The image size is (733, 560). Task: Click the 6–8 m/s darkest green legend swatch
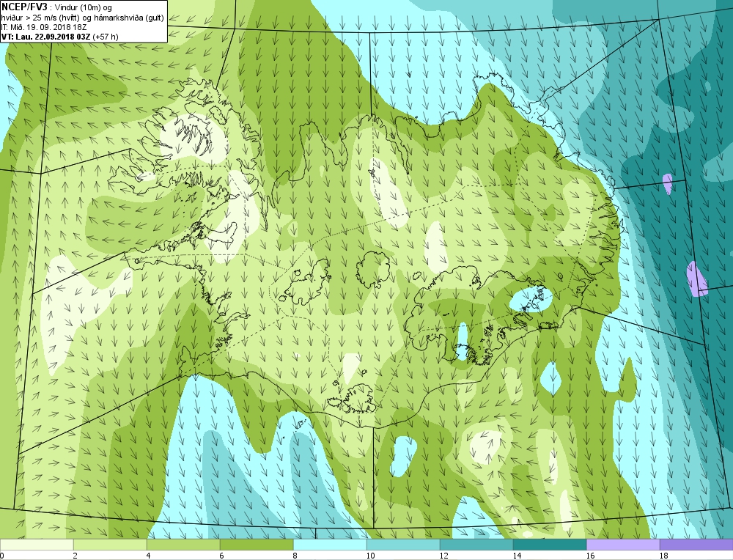tap(257, 545)
